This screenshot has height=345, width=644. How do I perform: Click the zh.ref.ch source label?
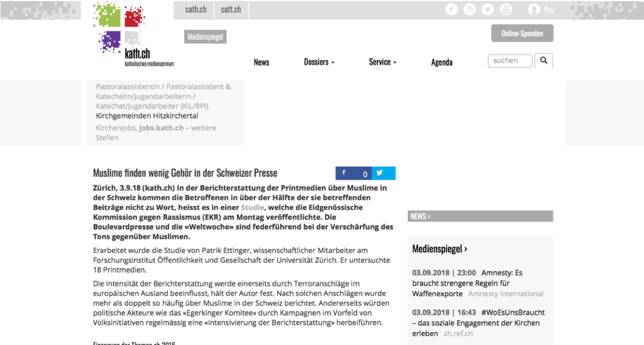tap(458, 333)
